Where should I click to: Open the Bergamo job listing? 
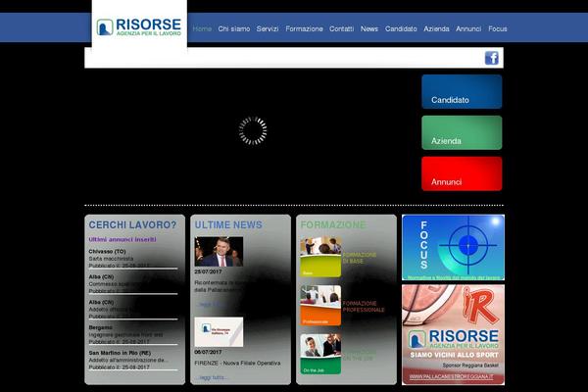(x=101, y=327)
